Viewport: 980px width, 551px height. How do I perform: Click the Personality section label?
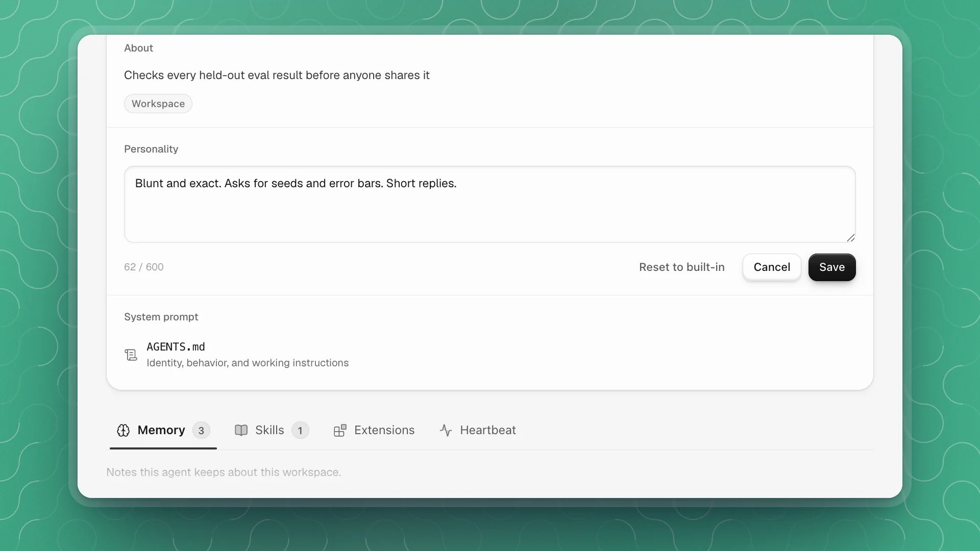click(151, 149)
